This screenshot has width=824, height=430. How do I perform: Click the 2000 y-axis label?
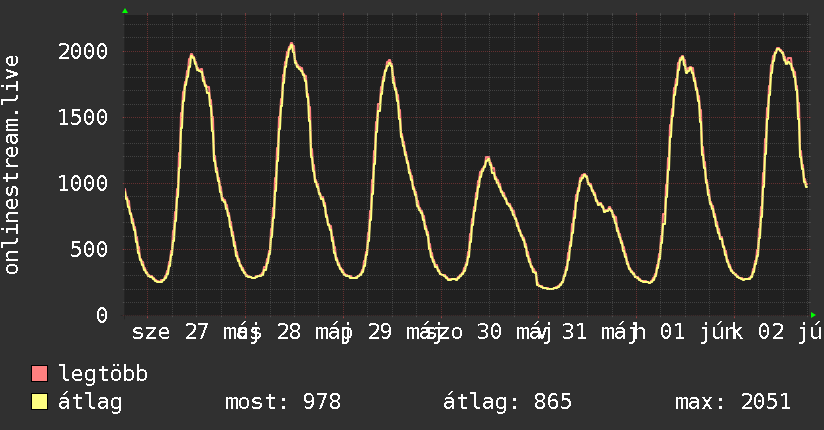tap(83, 52)
